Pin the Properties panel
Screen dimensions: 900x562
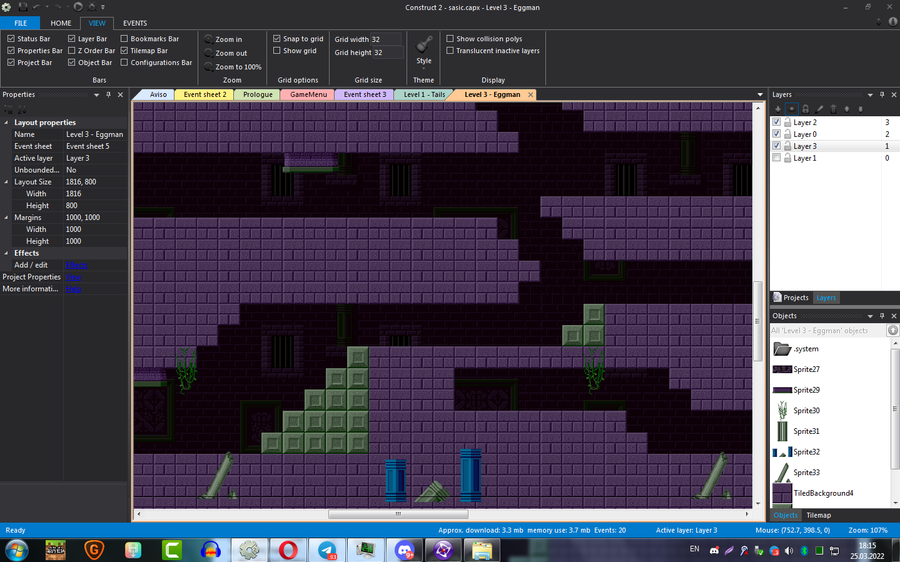click(108, 95)
